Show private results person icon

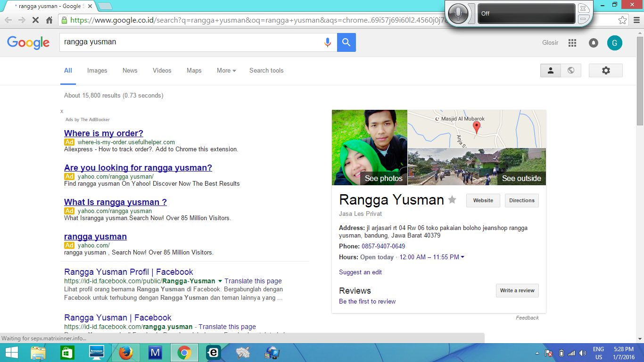coord(550,71)
